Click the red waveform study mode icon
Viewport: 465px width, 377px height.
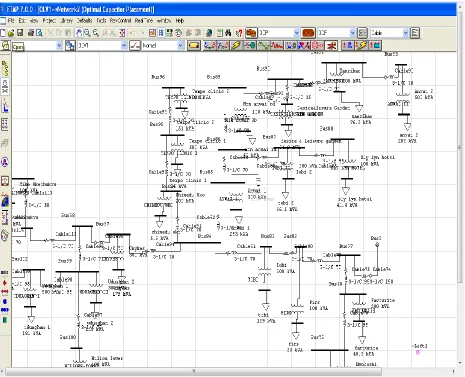tap(277, 45)
